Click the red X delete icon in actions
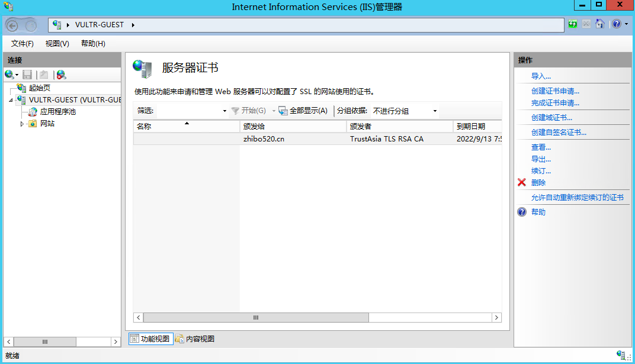Image resolution: width=635 pixels, height=364 pixels. click(522, 182)
